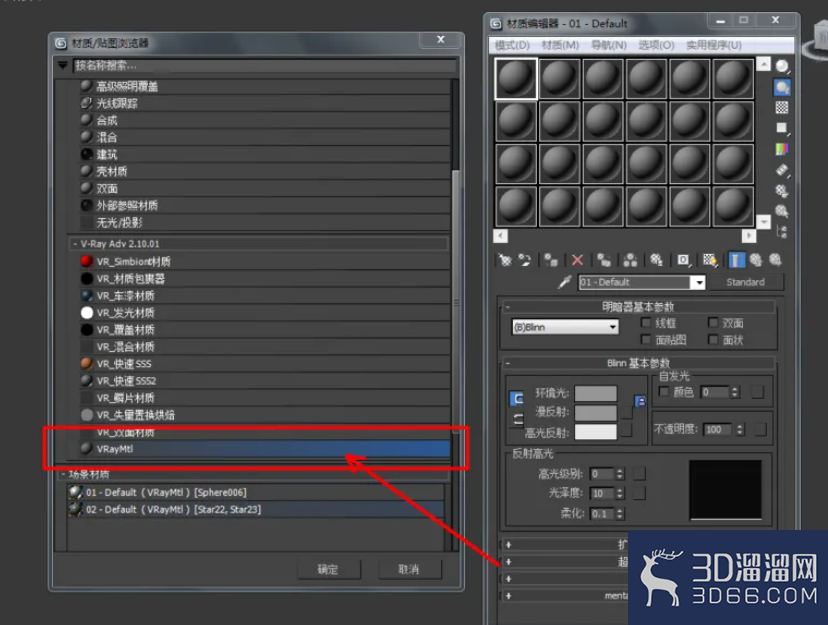Open the Material/Map Navigator icon

point(782,232)
